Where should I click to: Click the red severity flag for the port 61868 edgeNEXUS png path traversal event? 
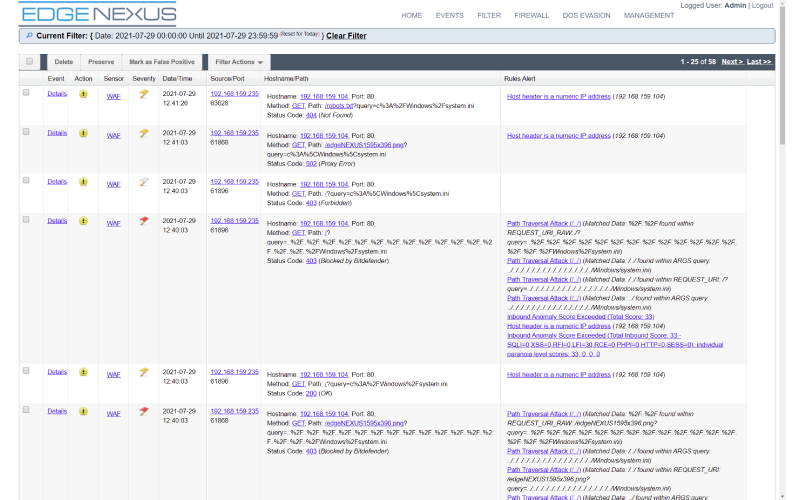(144, 411)
